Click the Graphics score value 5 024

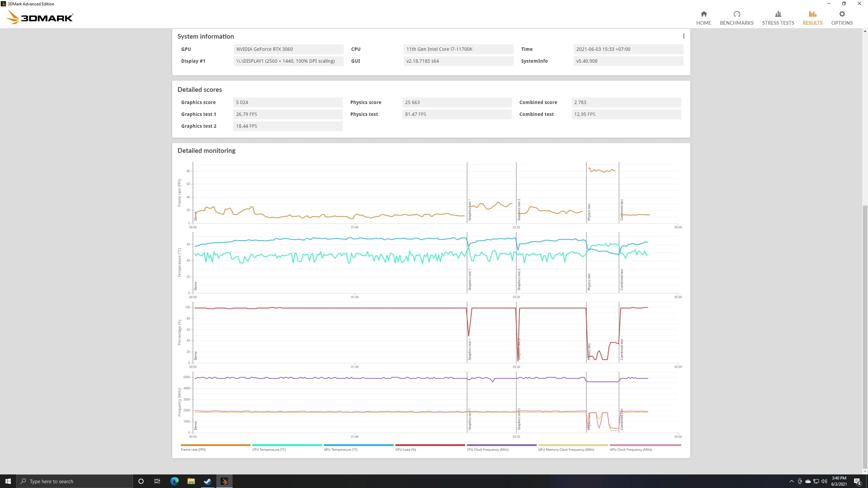point(288,102)
